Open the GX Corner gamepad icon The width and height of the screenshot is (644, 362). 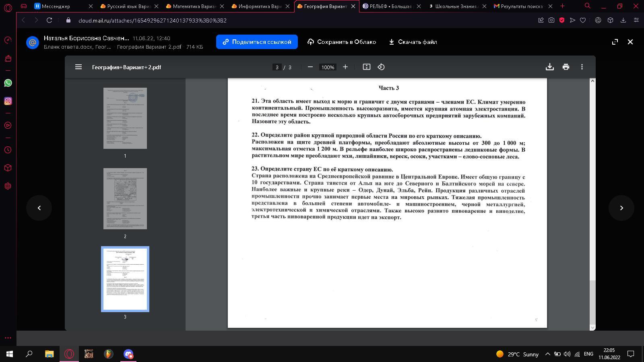(24, 6)
